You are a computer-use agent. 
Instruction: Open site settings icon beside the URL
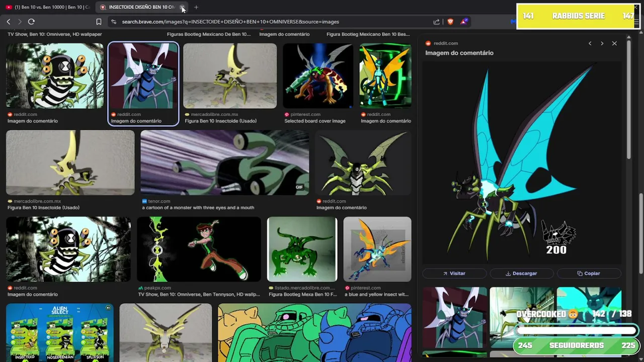(x=114, y=22)
